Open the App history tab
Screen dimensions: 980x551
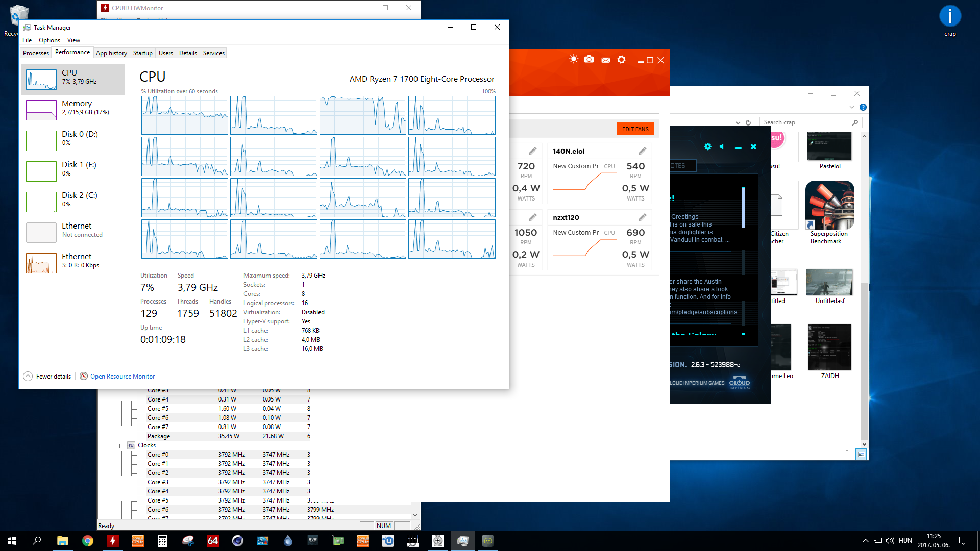(111, 53)
